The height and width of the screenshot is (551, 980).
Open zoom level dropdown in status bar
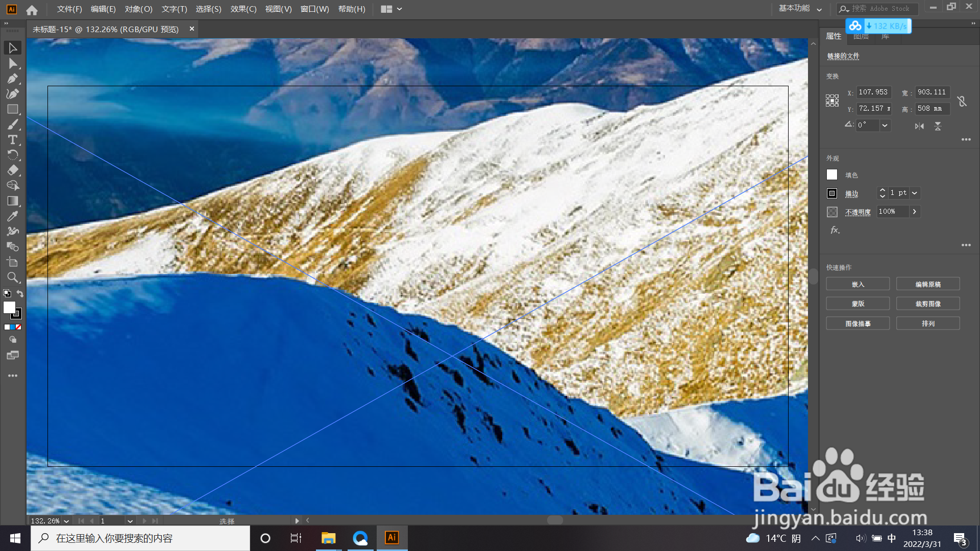66,521
